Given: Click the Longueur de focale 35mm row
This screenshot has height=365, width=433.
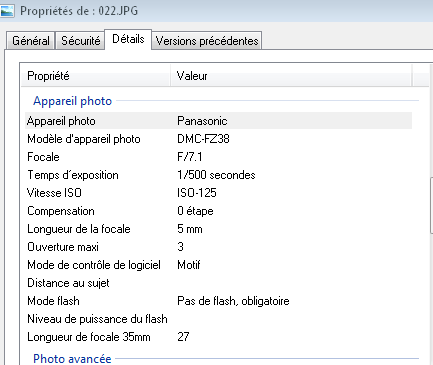Looking at the screenshot, I should (219, 337).
